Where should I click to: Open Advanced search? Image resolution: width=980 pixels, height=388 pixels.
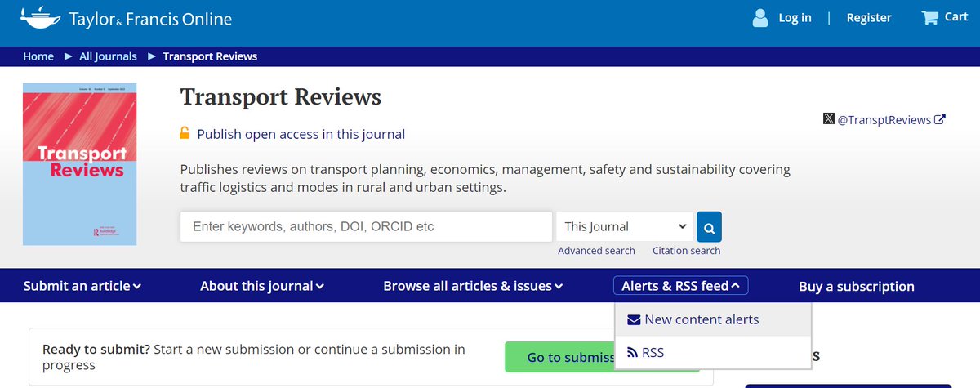point(596,251)
